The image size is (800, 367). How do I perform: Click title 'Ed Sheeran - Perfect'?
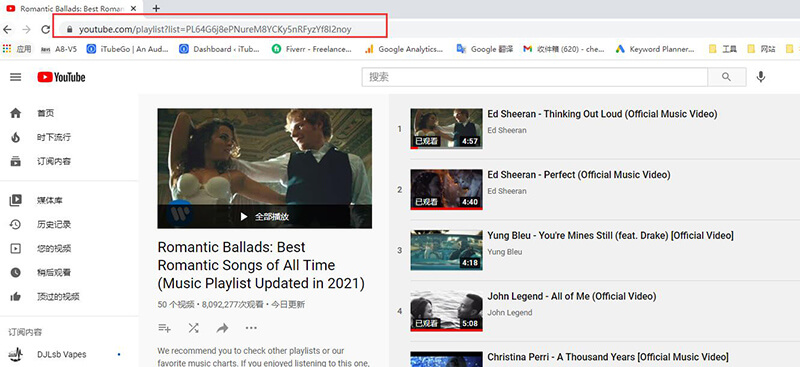[579, 175]
